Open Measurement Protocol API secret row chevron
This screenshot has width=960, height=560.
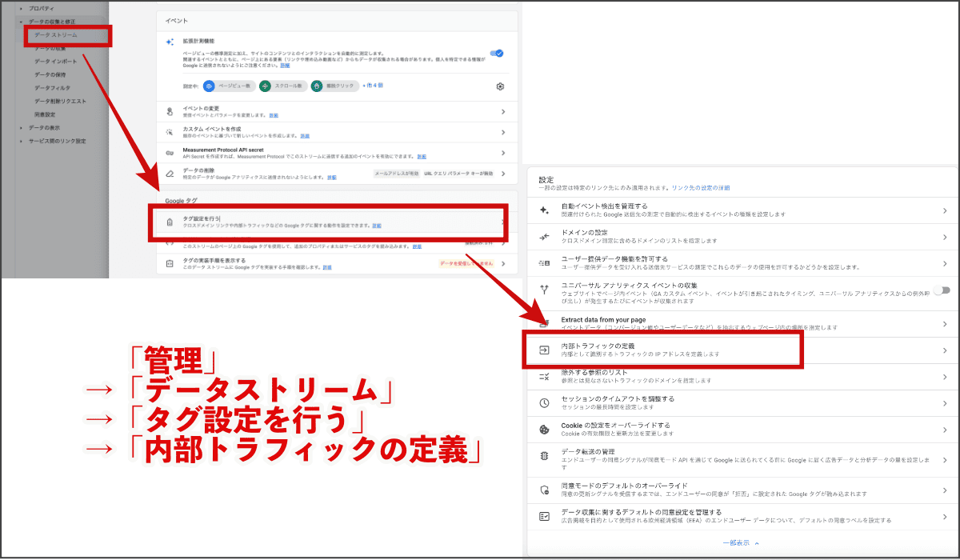pos(503,152)
